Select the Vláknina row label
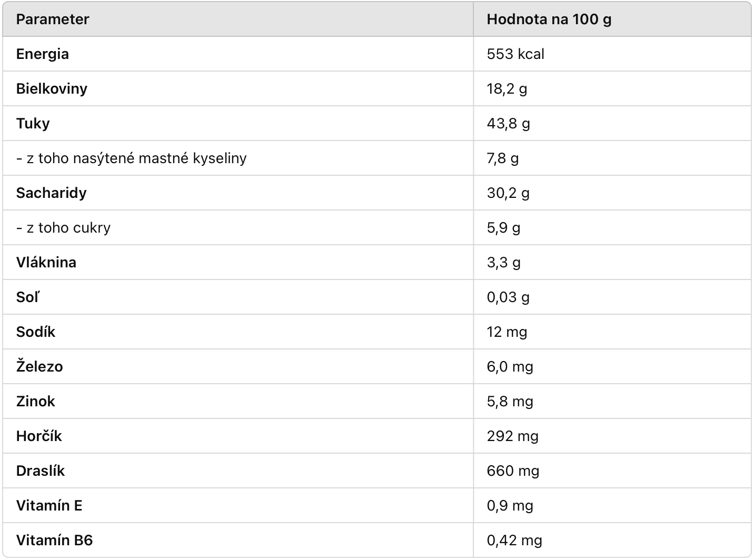 pyautogui.click(x=46, y=263)
